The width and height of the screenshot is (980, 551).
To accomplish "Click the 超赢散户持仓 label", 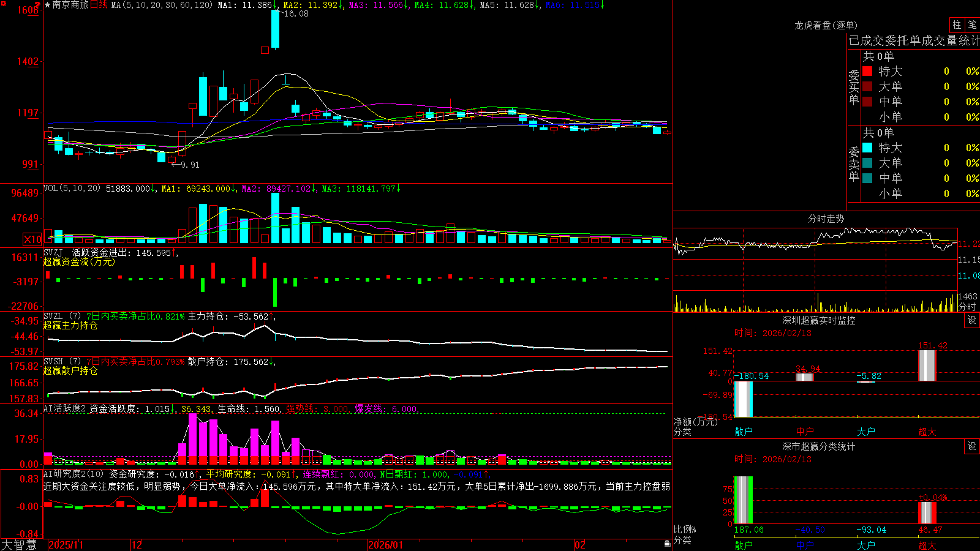I will [x=70, y=370].
